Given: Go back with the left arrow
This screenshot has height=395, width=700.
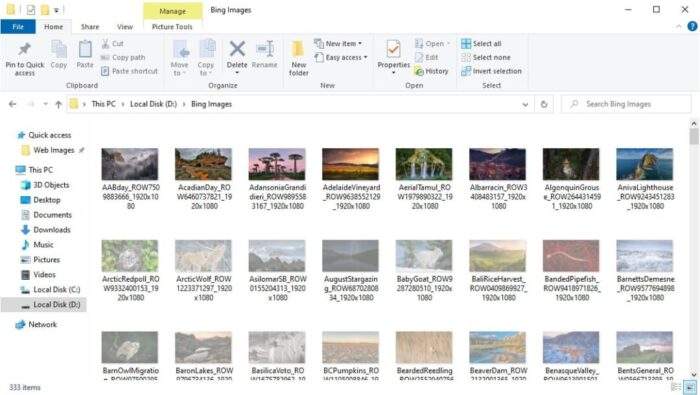Looking at the screenshot, I should click(12, 104).
